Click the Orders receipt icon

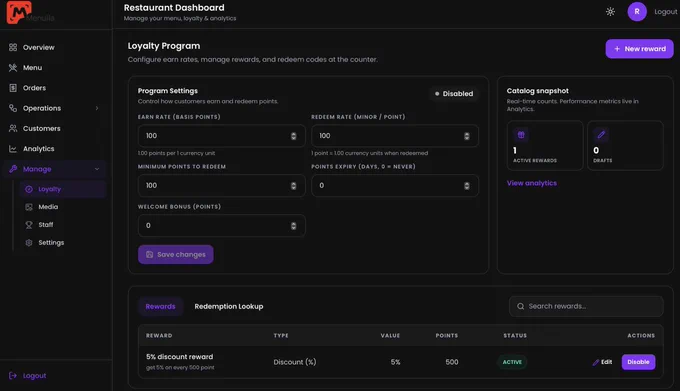(x=13, y=88)
